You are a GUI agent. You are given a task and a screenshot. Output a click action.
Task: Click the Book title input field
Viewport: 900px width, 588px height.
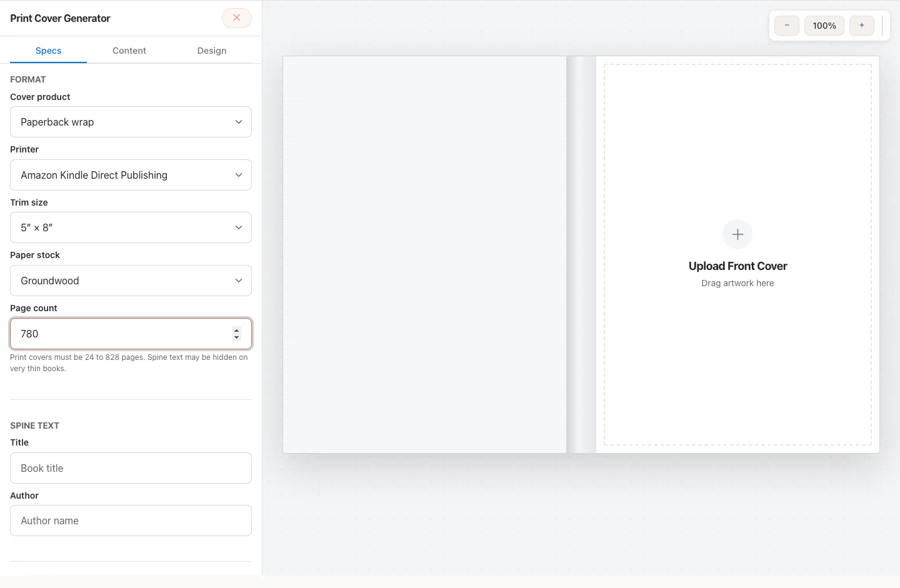coord(131,468)
